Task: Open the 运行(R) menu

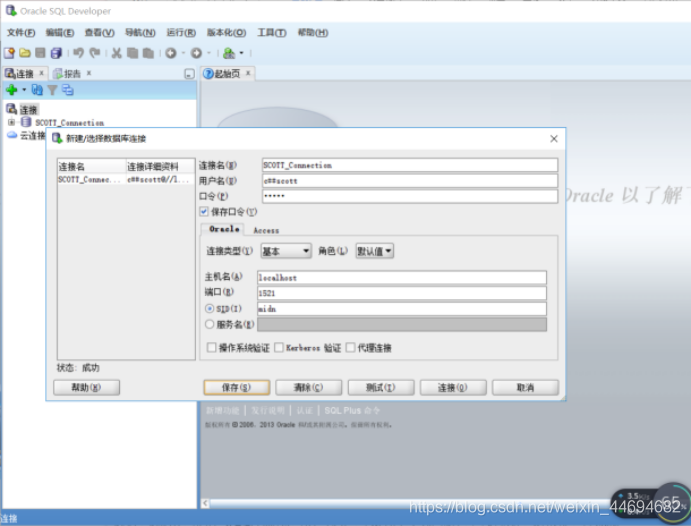Action: (181, 33)
